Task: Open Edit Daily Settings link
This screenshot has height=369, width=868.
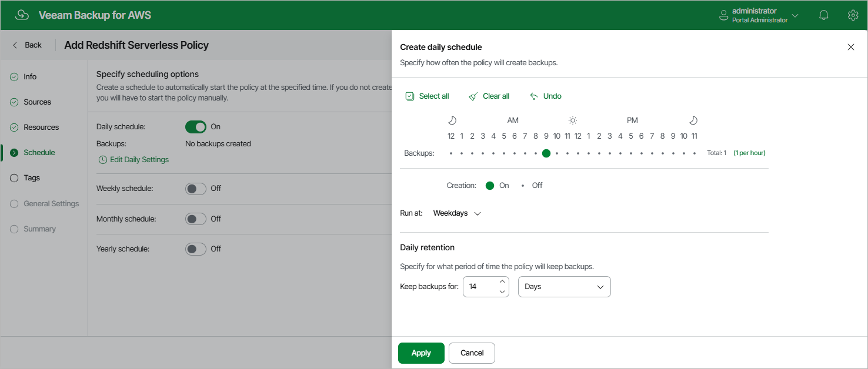Action: pyautogui.click(x=139, y=160)
